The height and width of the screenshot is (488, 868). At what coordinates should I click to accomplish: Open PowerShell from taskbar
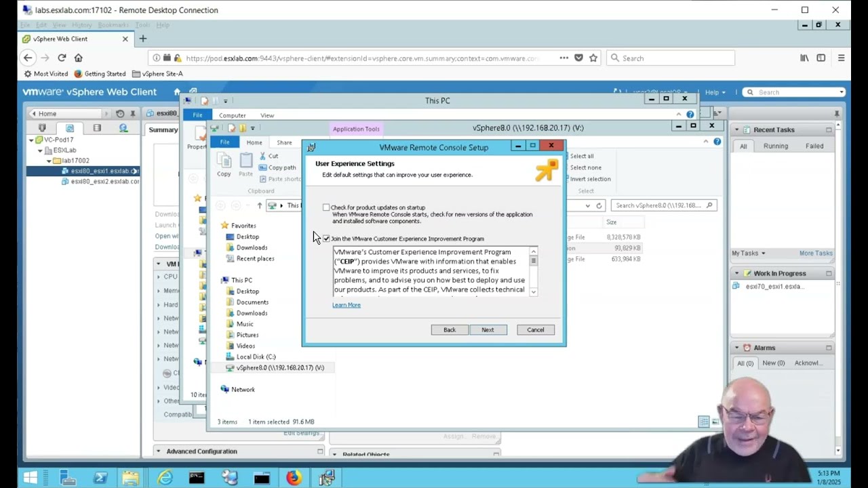(x=100, y=478)
